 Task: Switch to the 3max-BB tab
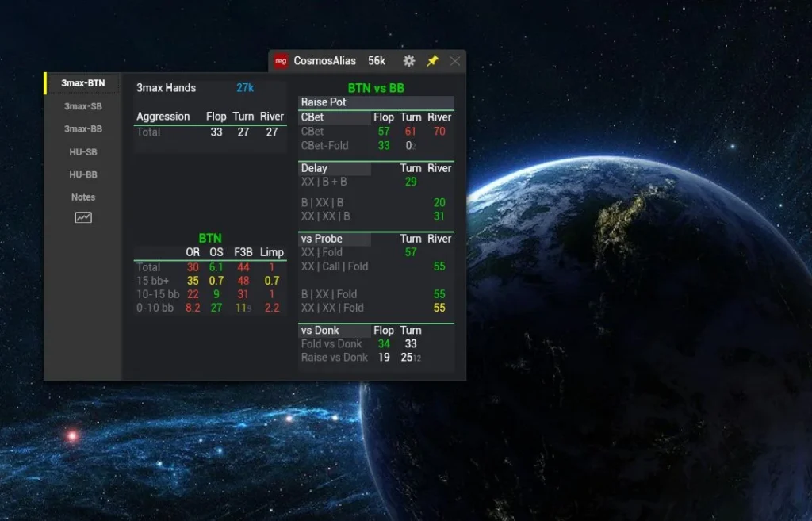click(82, 129)
